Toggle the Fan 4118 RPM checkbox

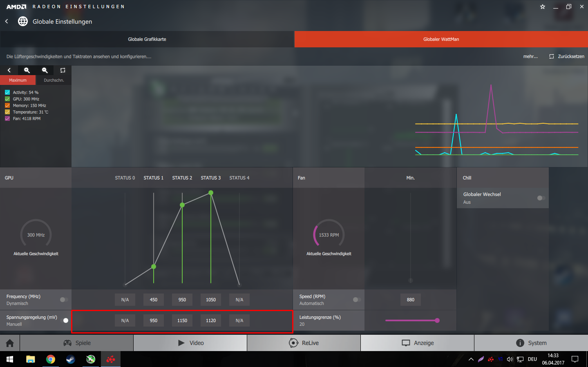pyautogui.click(x=7, y=118)
